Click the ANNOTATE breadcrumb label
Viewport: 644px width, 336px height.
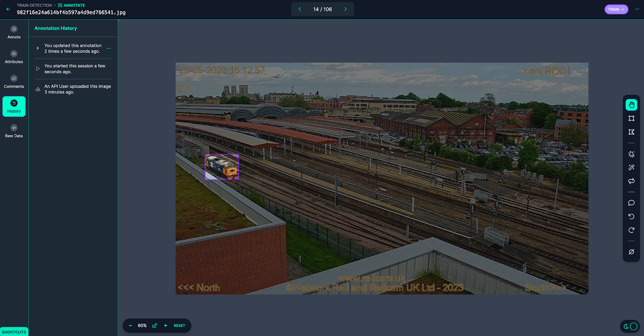coord(72,5)
